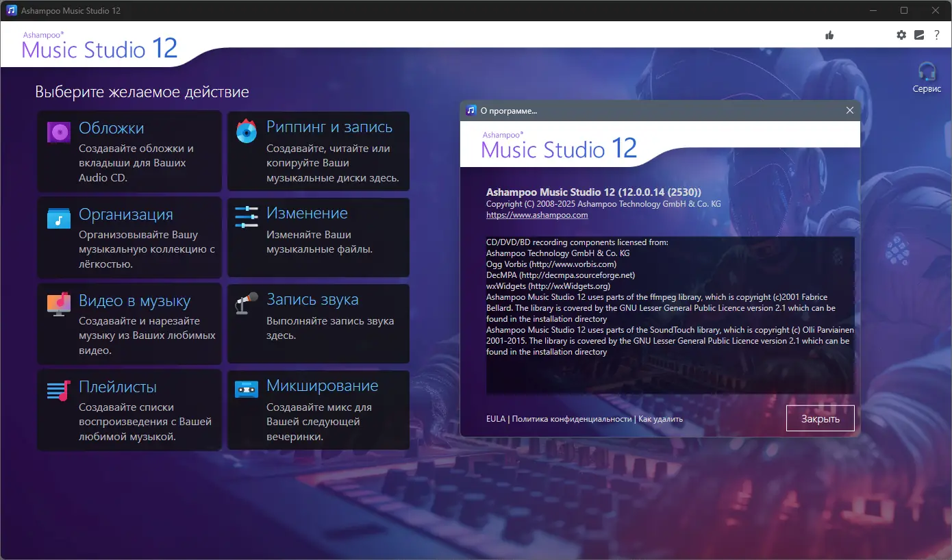Open the Сервис headphones icon

[x=927, y=72]
